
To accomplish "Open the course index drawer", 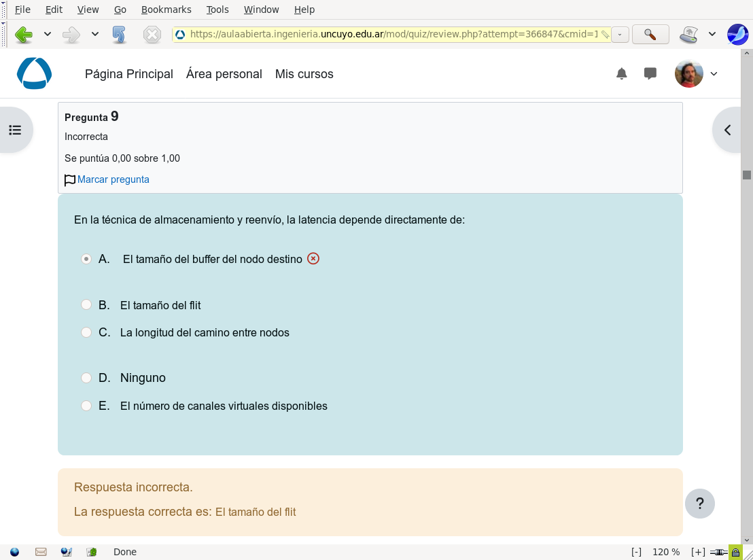I will 15,130.
